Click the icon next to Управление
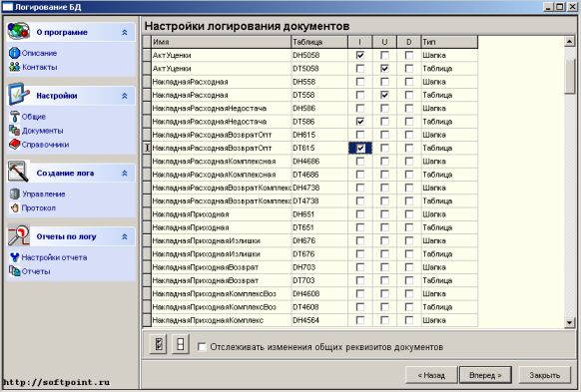This screenshot has height=392, width=581. [x=14, y=194]
